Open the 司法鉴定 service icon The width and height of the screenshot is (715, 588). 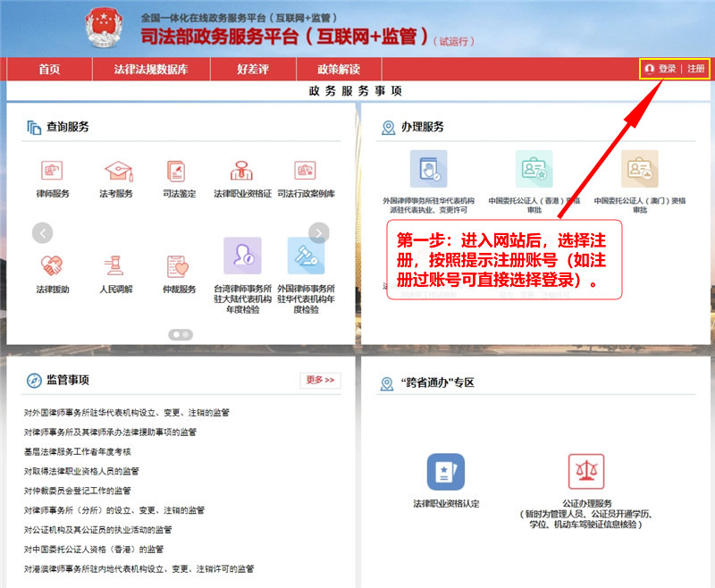tap(175, 171)
